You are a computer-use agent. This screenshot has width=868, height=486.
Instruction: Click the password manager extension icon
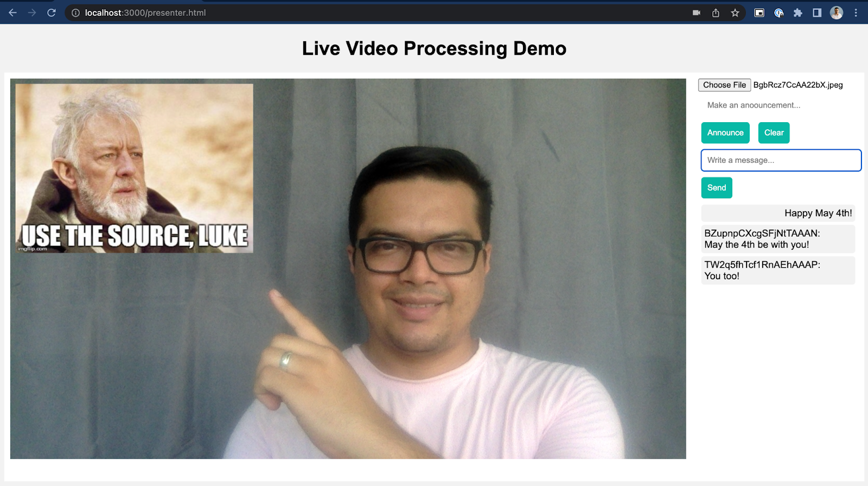[x=778, y=12]
